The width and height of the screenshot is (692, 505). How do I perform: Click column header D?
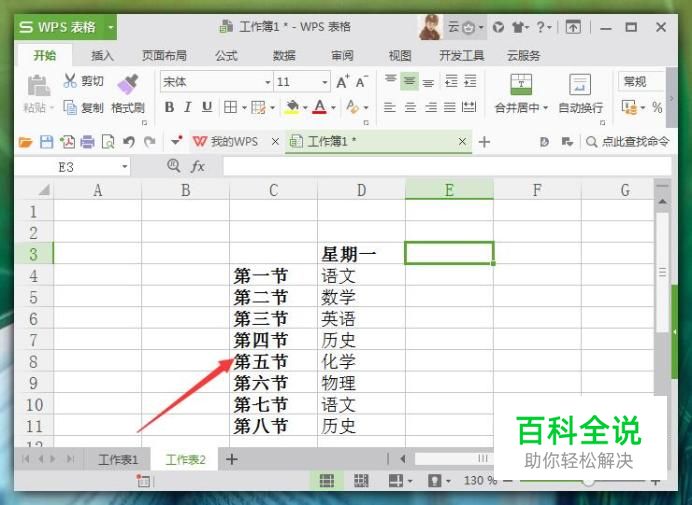tap(361, 190)
